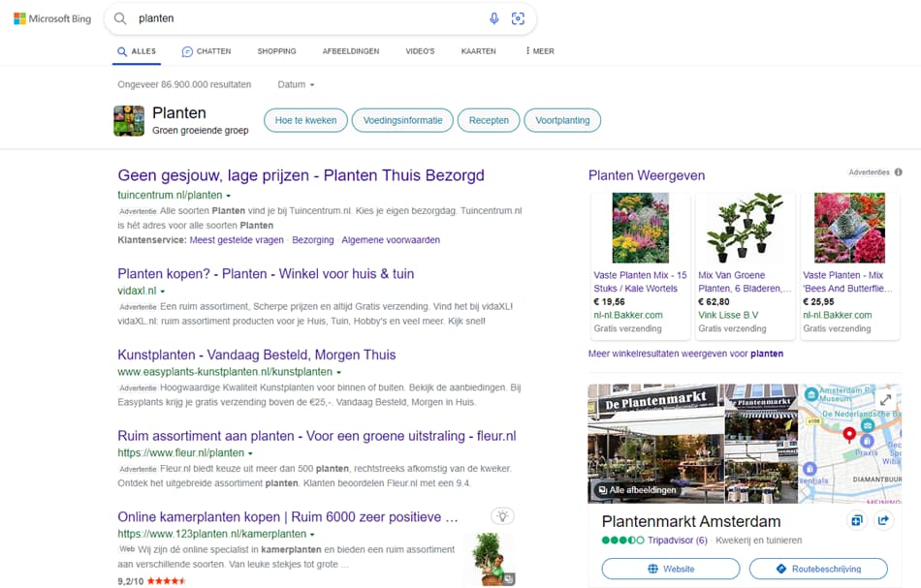Open the Vaste Planten Mix product thumbnail

point(640,227)
